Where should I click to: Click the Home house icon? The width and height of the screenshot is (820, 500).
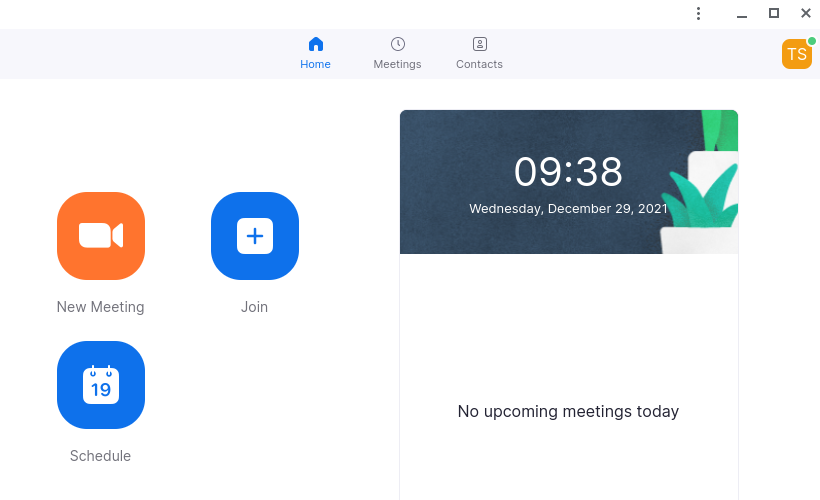tap(315, 44)
